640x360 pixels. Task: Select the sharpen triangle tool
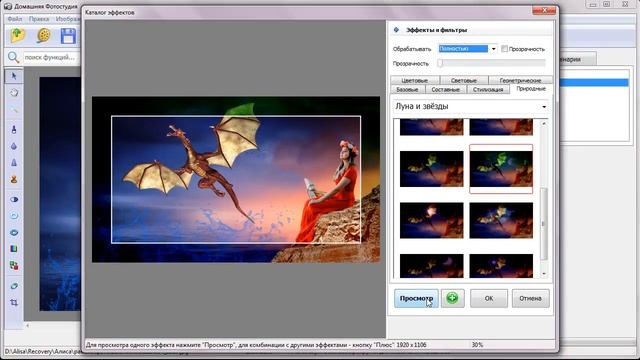14,162
